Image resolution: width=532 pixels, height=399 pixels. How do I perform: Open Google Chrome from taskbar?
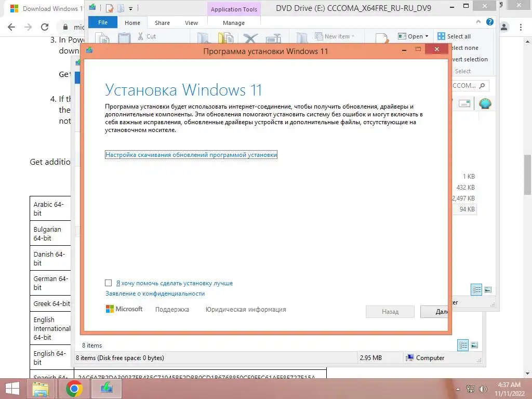coord(74,389)
